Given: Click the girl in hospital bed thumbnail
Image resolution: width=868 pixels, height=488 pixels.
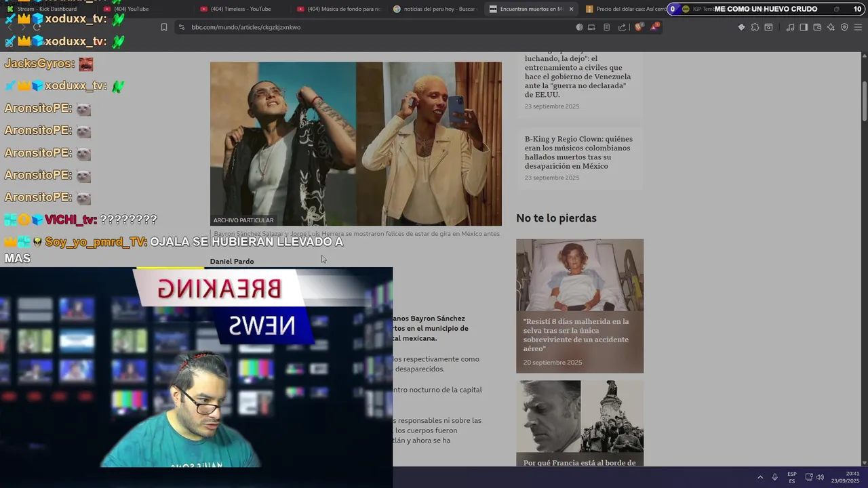Looking at the screenshot, I should pyautogui.click(x=580, y=275).
